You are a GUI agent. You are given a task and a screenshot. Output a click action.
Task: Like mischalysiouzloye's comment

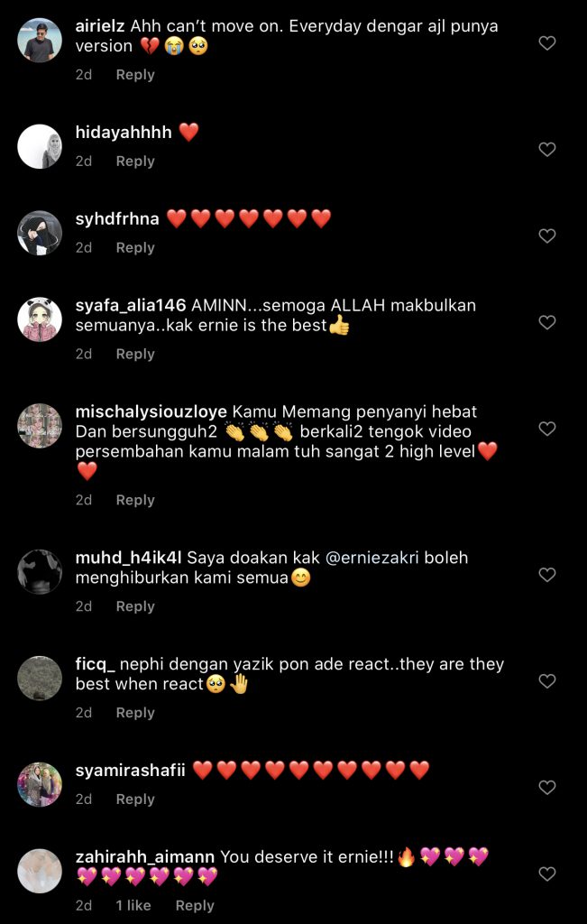click(x=547, y=429)
